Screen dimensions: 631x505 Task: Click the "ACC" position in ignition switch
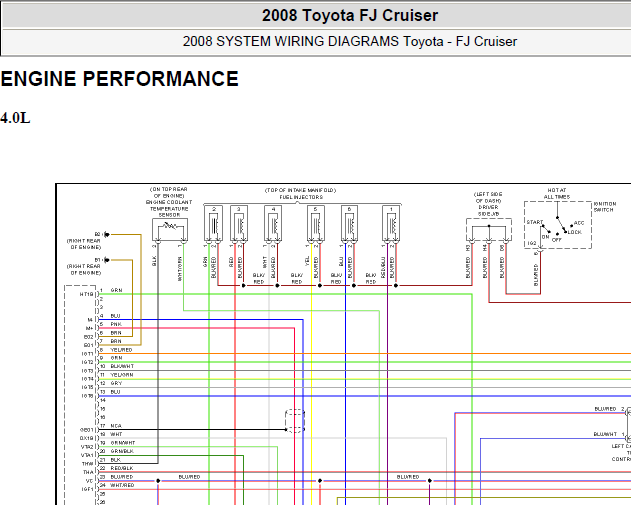579,223
